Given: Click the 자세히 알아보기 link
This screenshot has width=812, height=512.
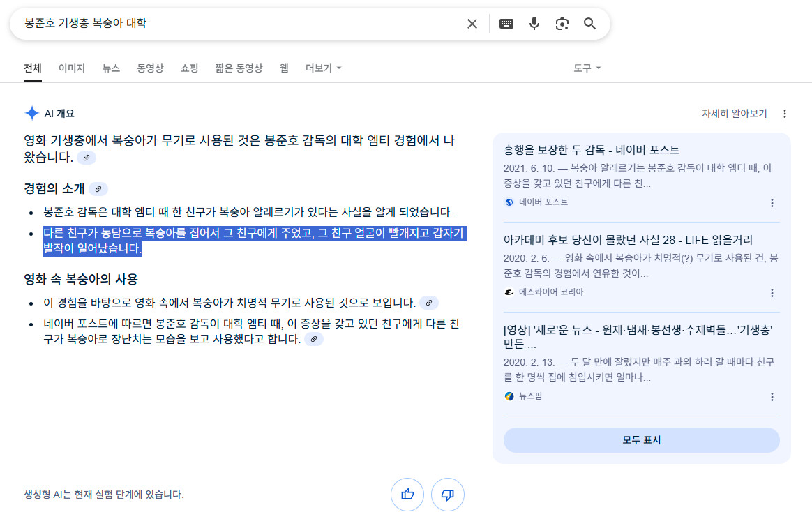Looking at the screenshot, I should pos(734,114).
